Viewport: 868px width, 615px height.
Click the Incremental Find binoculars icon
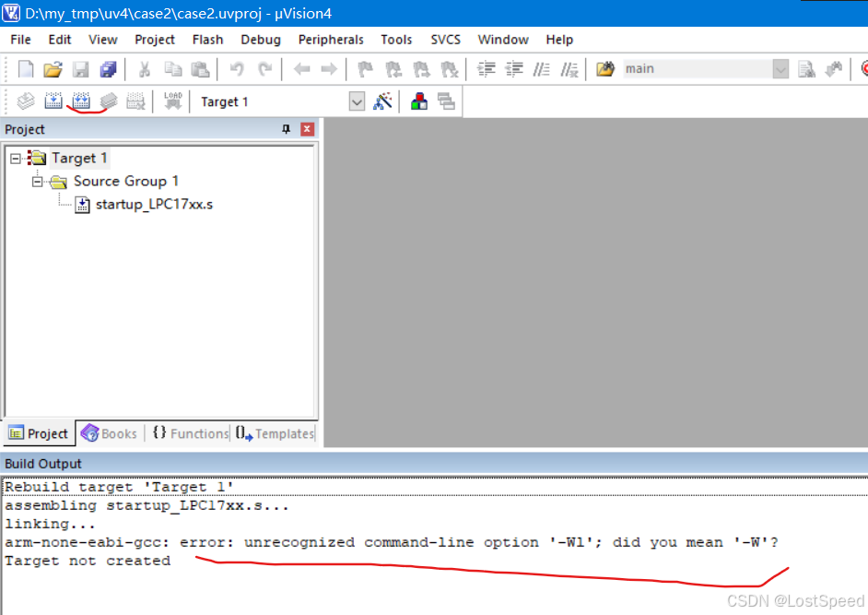click(x=833, y=69)
